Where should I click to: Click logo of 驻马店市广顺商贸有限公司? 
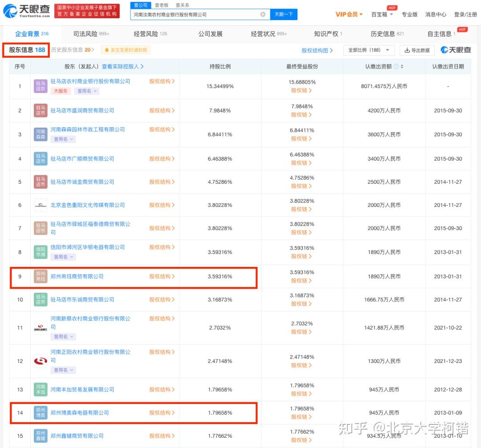(x=41, y=159)
